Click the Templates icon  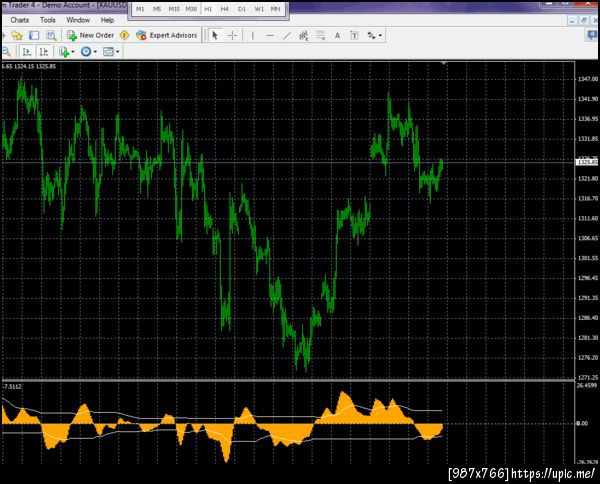pyautogui.click(x=108, y=51)
